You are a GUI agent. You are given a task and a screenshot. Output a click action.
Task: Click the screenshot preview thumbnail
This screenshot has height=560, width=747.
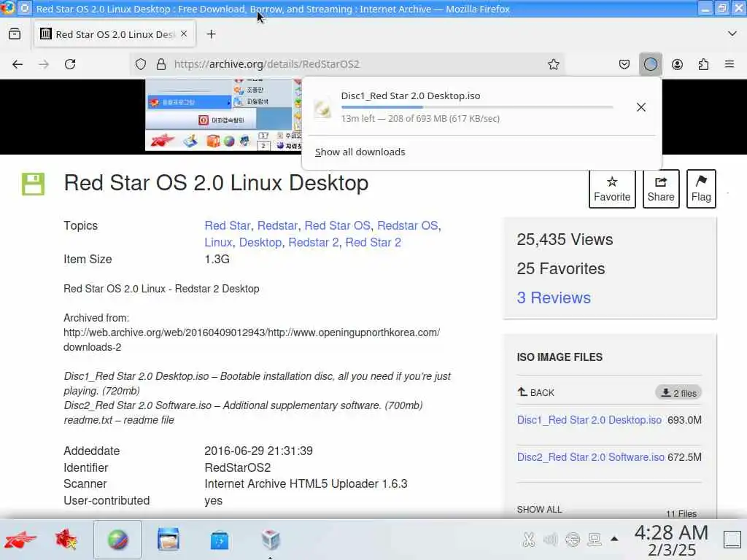click(x=224, y=115)
